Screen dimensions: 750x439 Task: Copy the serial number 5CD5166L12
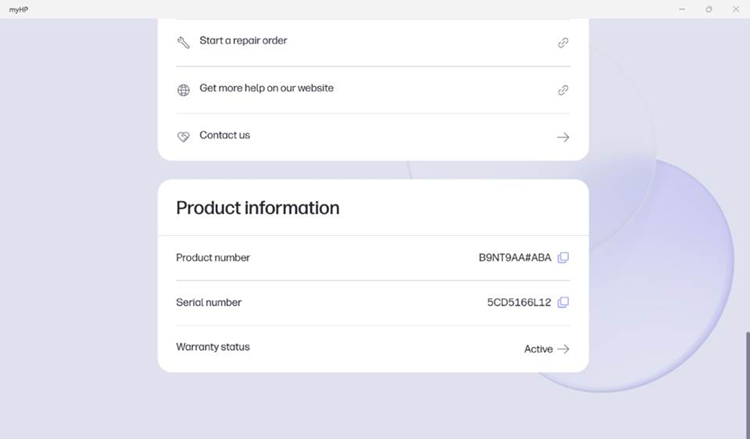563,302
